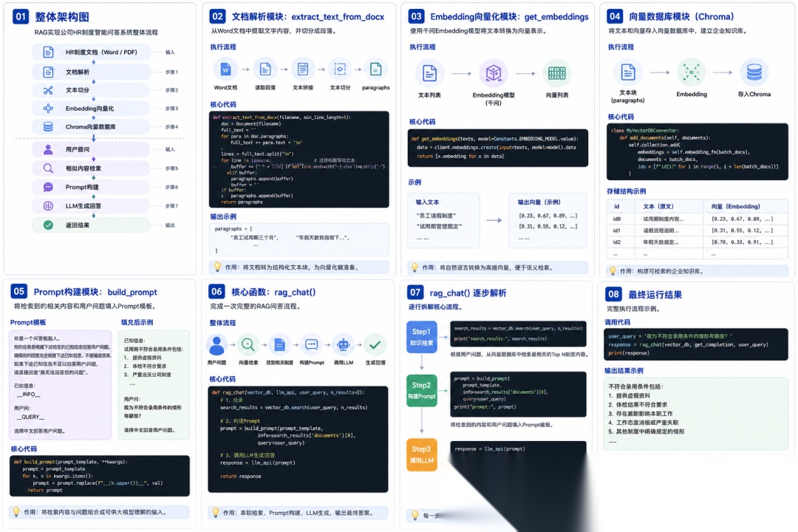This screenshot has height=532, width=798.
Task: Click the 返回结果 green checkmark icon
Action: point(48,225)
